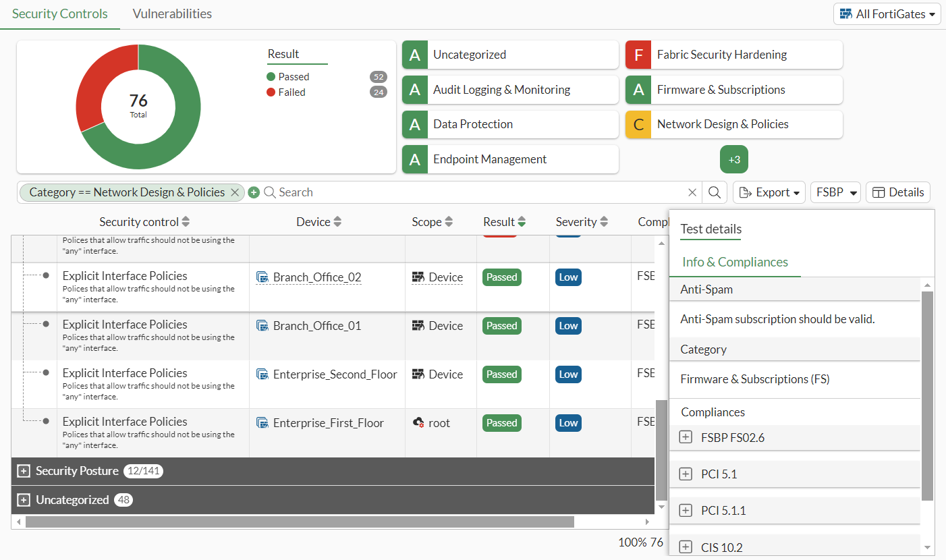This screenshot has height=560, width=946.
Task: Clear the search bar using the X icon
Action: click(x=692, y=192)
